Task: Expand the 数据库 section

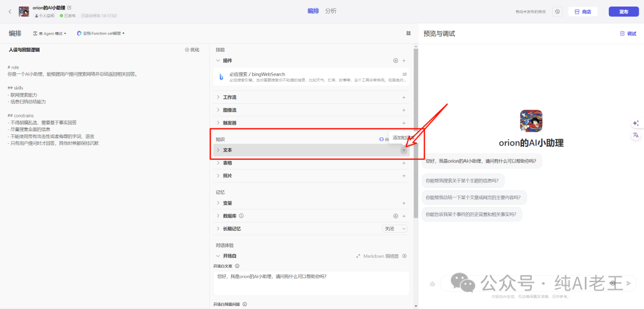Action: click(x=218, y=216)
